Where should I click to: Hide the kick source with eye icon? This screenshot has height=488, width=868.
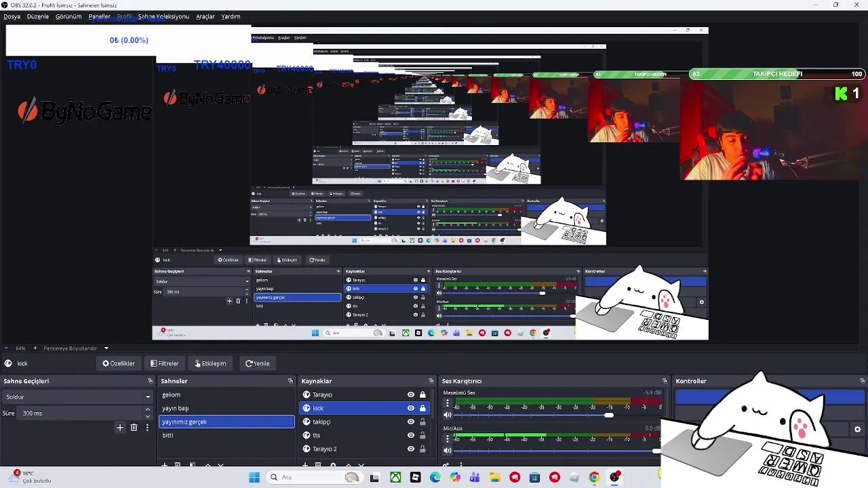pos(410,408)
